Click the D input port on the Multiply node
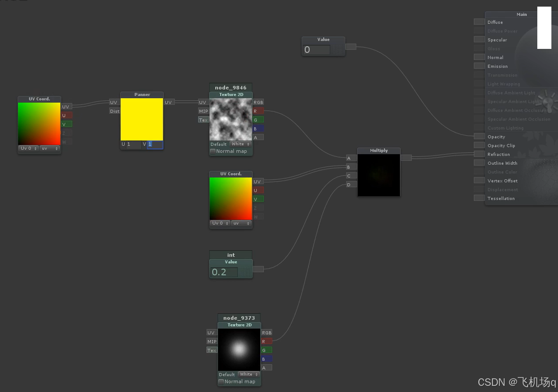558x392 pixels. coord(350,185)
